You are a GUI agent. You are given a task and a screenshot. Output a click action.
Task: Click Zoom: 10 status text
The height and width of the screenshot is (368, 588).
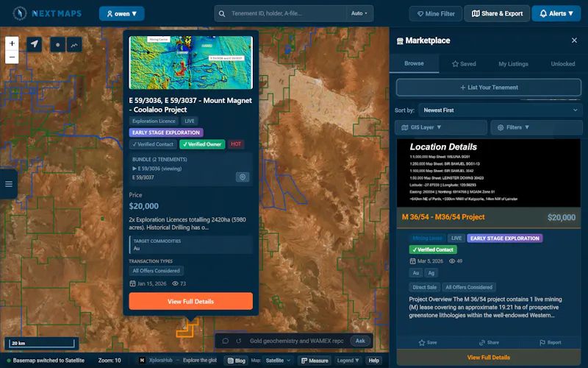[x=110, y=361]
